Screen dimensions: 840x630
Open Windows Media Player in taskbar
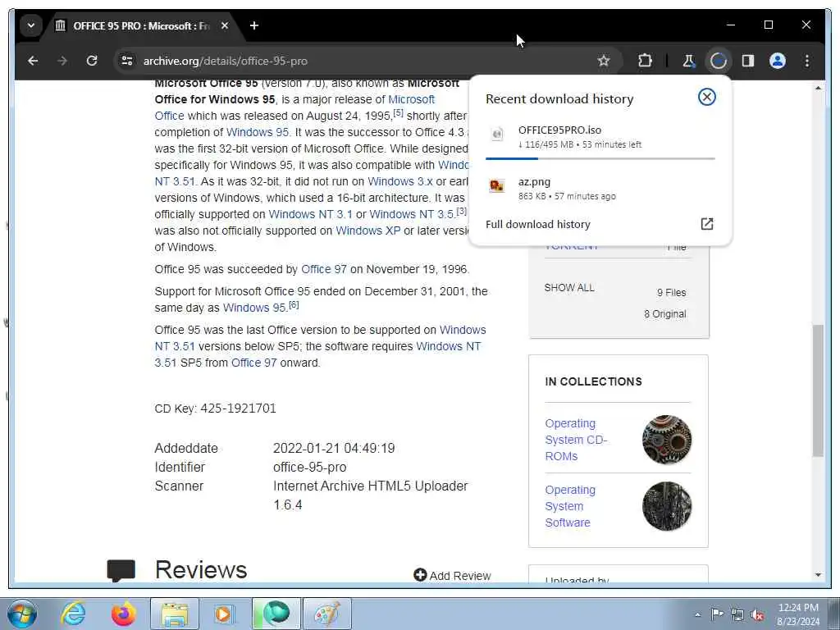(x=225, y=614)
